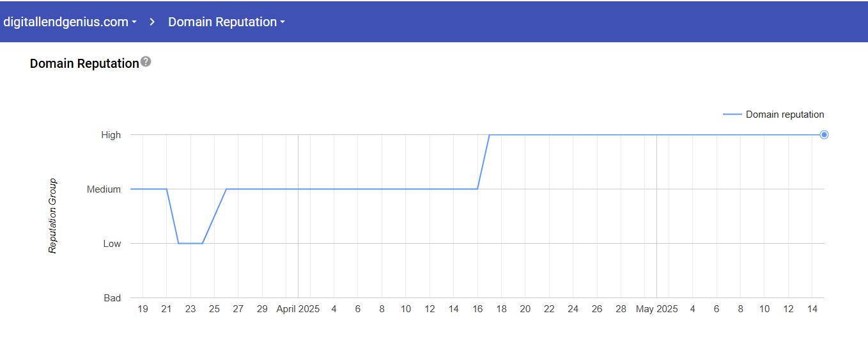Click date label 16 on the x-axis
868x341 pixels.
coord(477,309)
